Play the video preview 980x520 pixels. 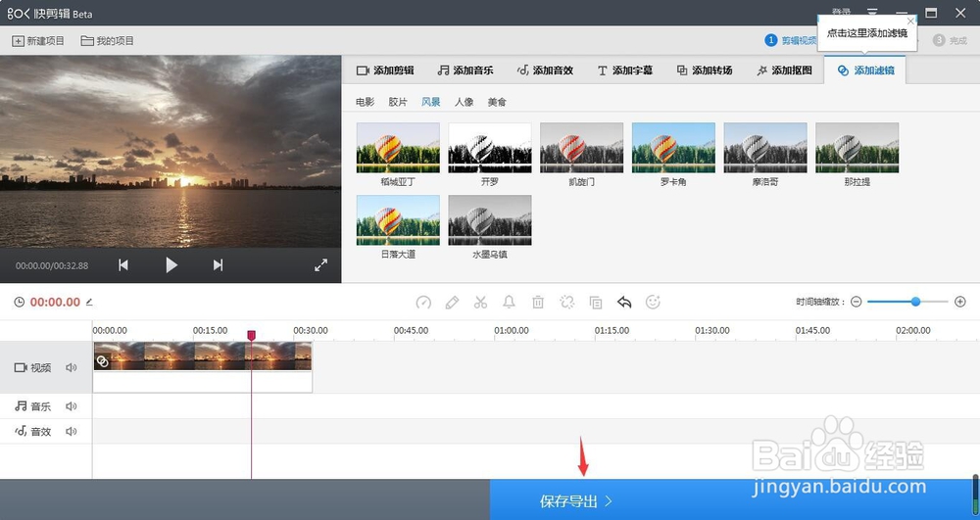[x=171, y=265]
